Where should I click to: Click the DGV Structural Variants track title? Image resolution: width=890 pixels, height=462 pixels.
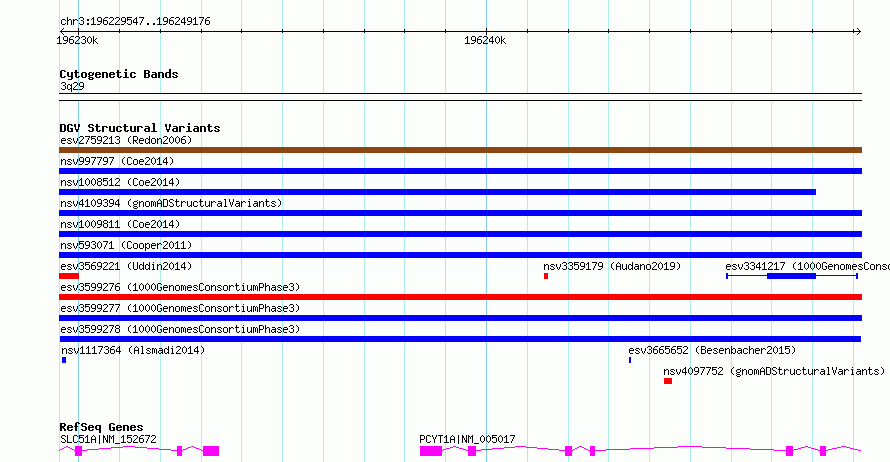click(140, 128)
